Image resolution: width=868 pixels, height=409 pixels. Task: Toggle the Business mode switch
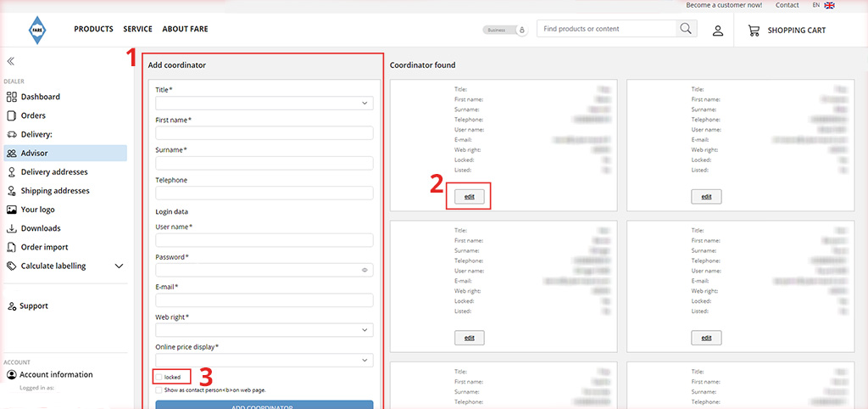pos(505,30)
